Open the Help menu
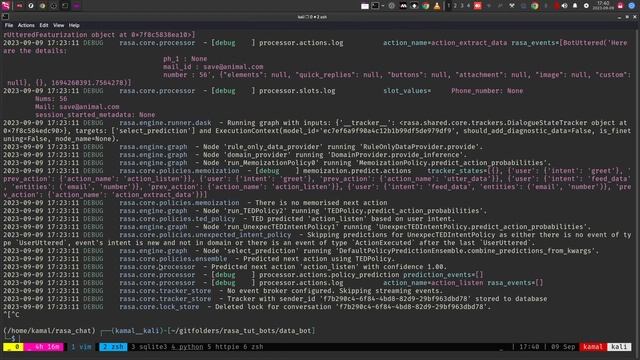640x360 pixels. point(74,25)
